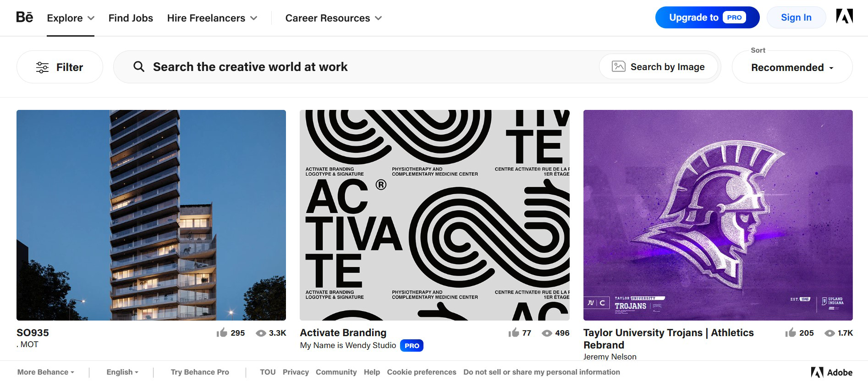The image size is (868, 381).
Task: Click thumbs-up icon for Activate Branding
Action: tap(514, 332)
